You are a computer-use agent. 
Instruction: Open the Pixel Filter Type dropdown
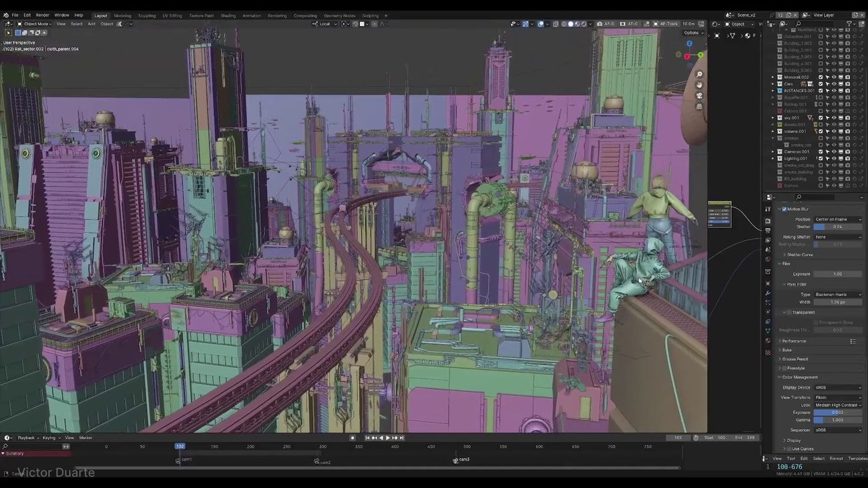tap(838, 294)
